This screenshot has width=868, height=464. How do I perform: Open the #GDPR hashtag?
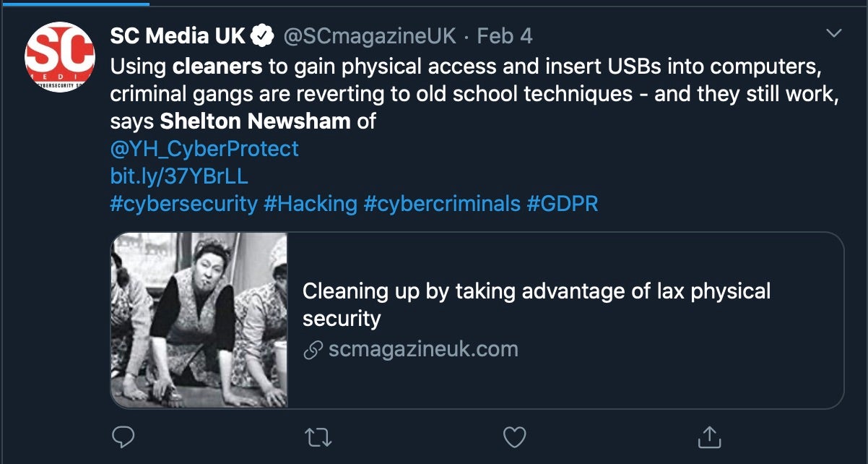pyautogui.click(x=563, y=204)
